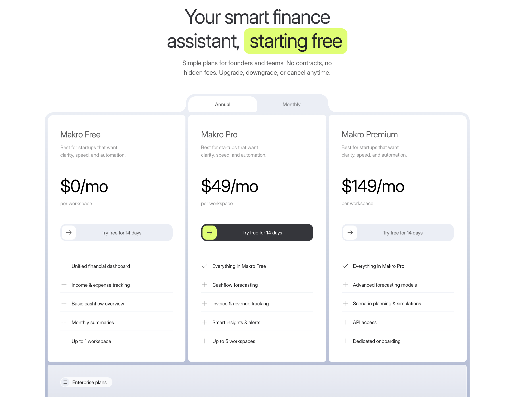This screenshot has width=532, height=397.
Task: Click the checkmark beside Everything in Makro Free
Action: point(204,266)
